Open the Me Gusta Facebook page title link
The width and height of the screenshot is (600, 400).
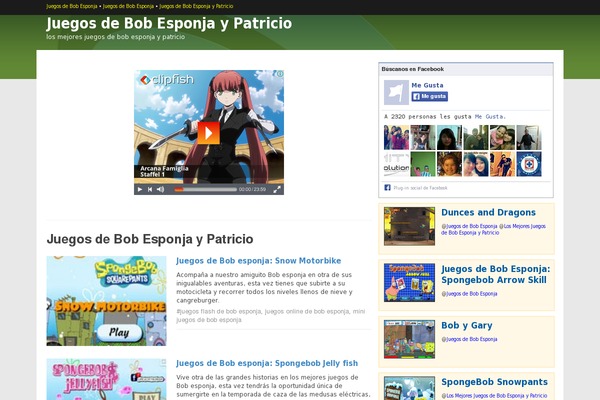pyautogui.click(x=427, y=85)
